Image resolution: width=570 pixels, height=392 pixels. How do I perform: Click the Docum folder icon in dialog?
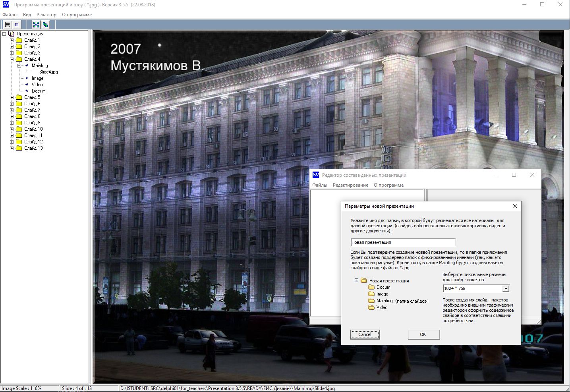coord(371,287)
